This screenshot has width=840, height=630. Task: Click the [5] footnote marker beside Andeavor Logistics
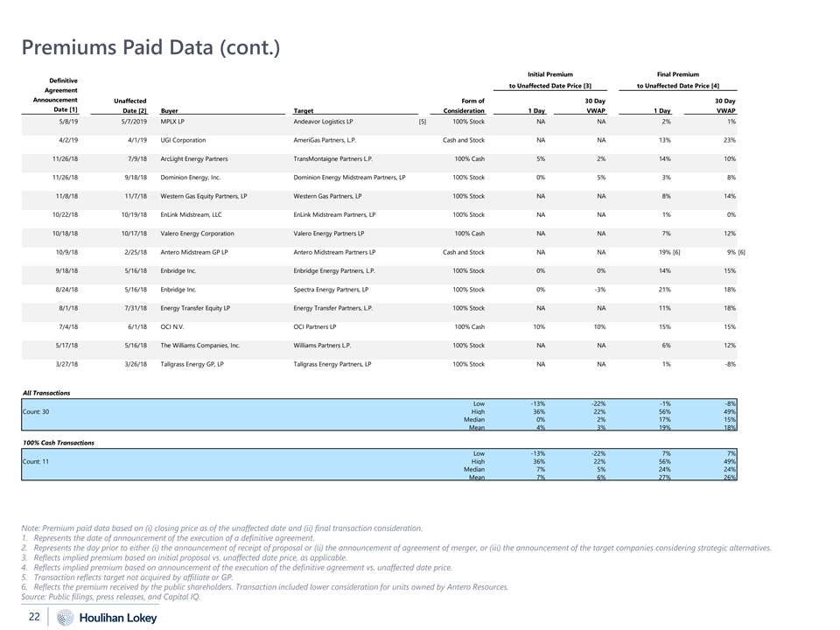tap(423, 122)
